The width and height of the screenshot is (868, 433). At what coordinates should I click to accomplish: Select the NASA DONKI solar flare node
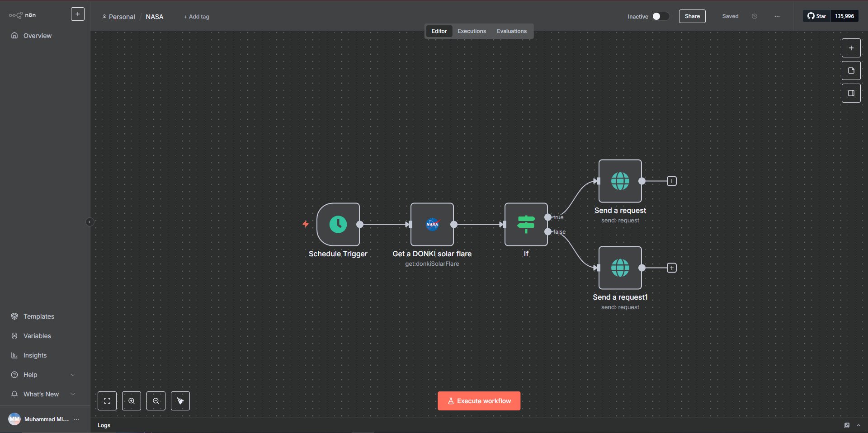(x=432, y=224)
